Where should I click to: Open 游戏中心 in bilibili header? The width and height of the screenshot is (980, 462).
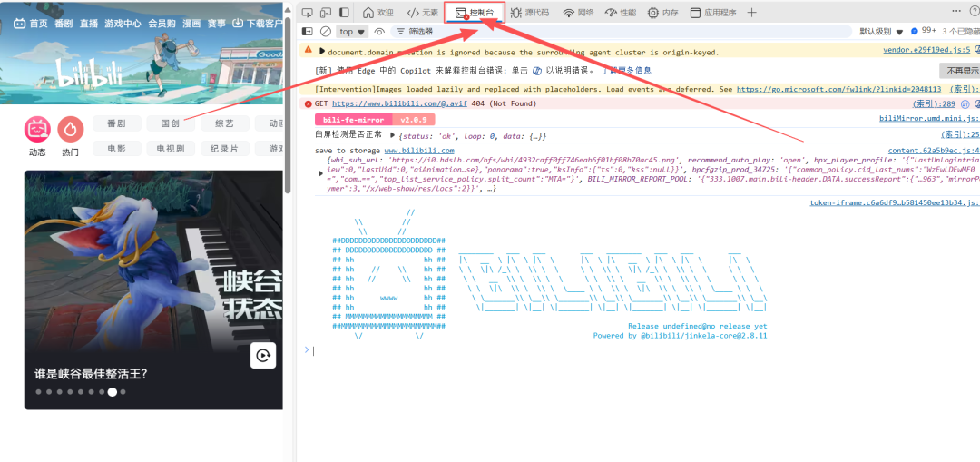point(122,23)
